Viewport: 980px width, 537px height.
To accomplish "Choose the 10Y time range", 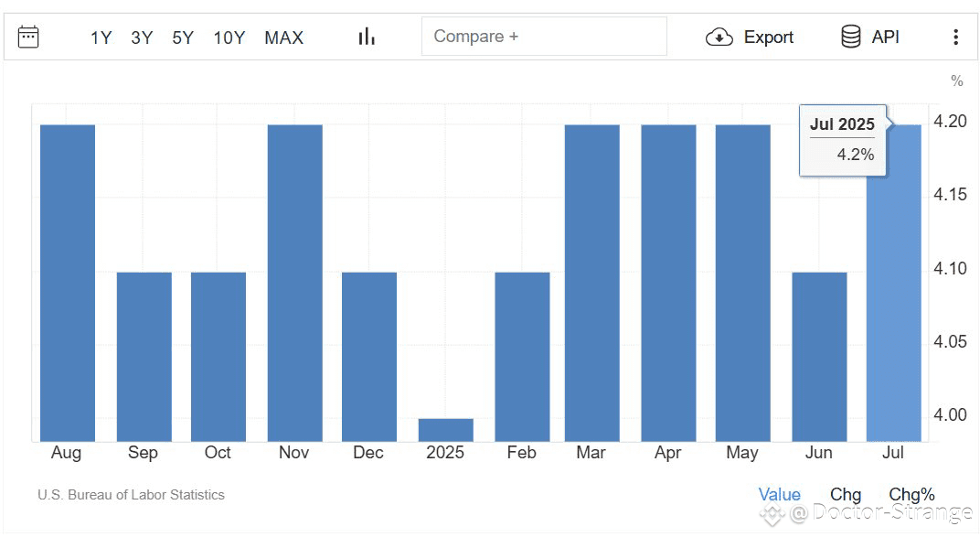I will coord(229,38).
